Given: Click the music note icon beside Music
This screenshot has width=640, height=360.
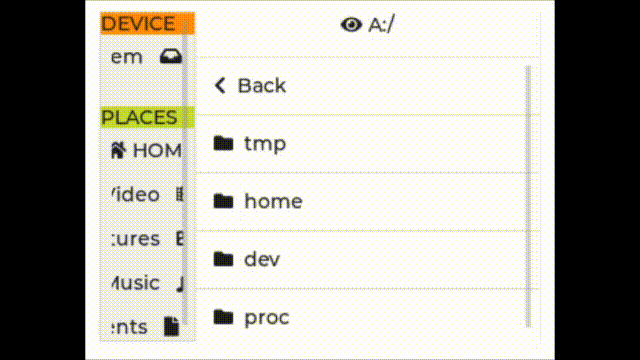Looking at the screenshot, I should tap(180, 283).
